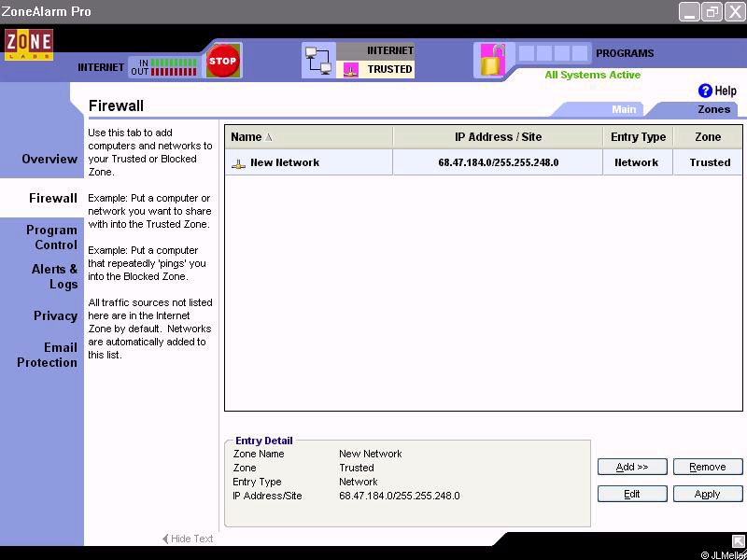
Task: Click the Internet lock padlock icon
Action: [492, 60]
